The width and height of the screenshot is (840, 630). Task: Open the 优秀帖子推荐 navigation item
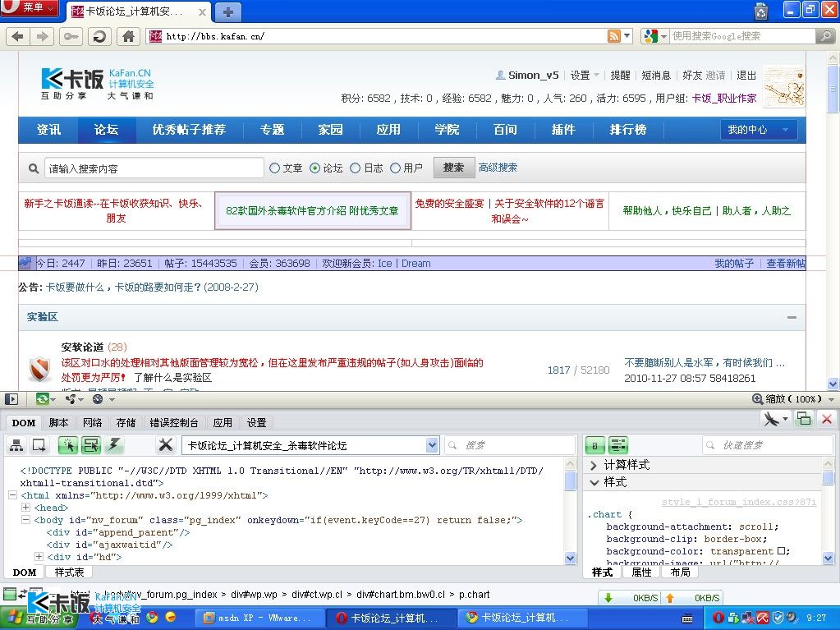189,130
